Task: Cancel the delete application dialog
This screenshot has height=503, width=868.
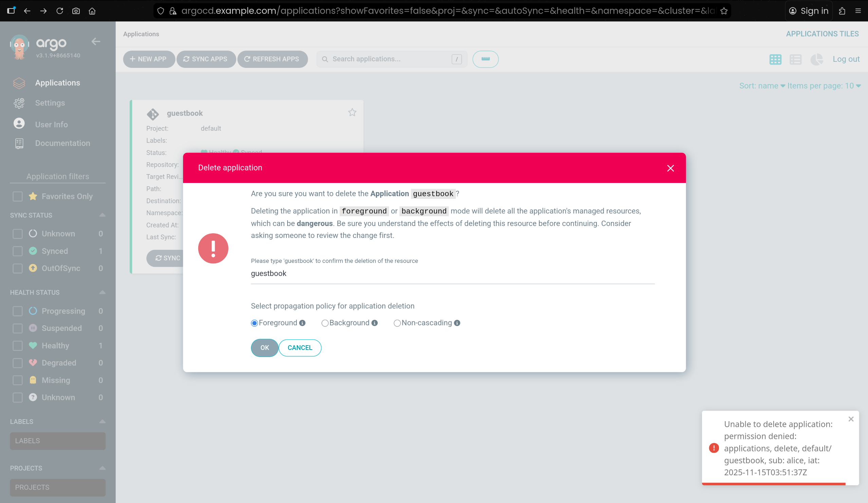Action: click(x=300, y=348)
